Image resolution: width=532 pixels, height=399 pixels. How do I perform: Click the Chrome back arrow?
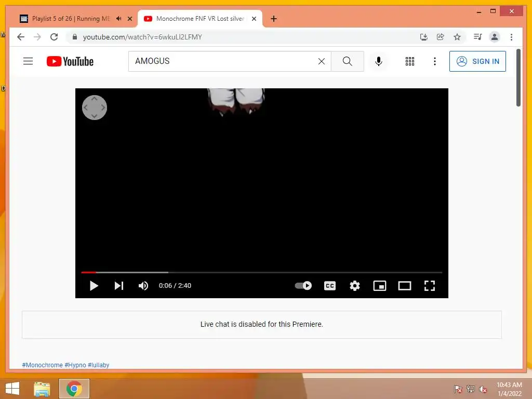pyautogui.click(x=21, y=37)
